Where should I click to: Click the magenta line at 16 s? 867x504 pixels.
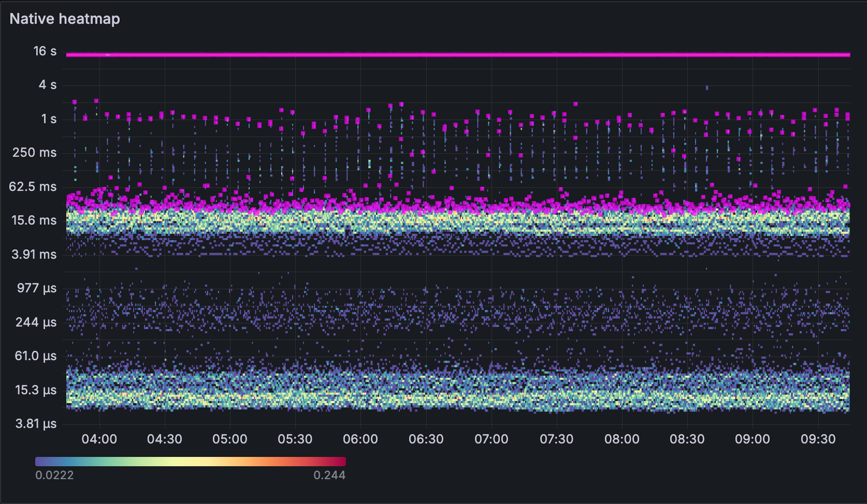click(x=458, y=54)
